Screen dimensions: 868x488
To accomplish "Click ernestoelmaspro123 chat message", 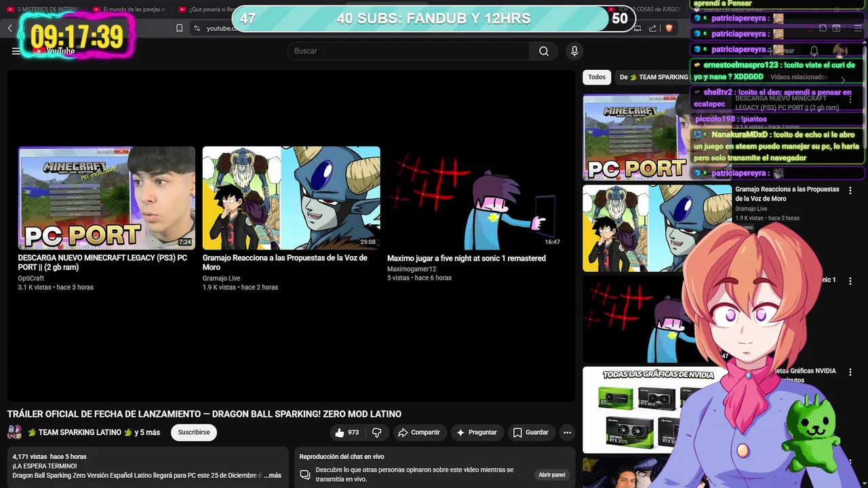I will [777, 71].
